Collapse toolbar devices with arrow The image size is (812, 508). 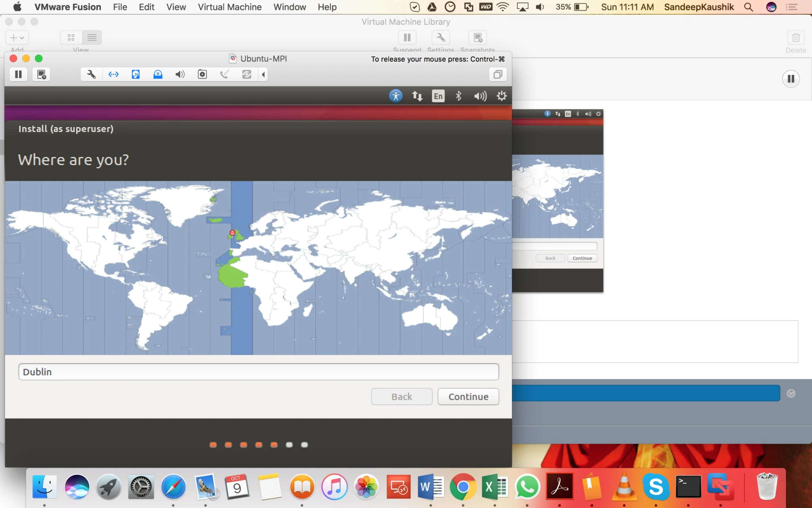pyautogui.click(x=263, y=74)
